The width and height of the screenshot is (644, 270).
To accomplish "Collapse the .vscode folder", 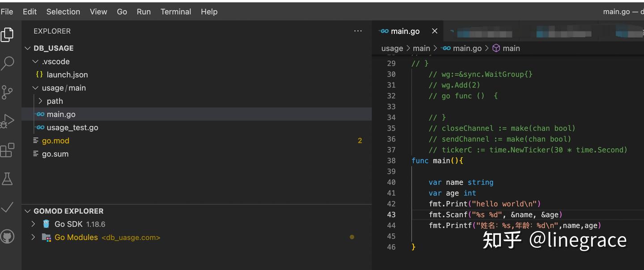I will point(36,61).
